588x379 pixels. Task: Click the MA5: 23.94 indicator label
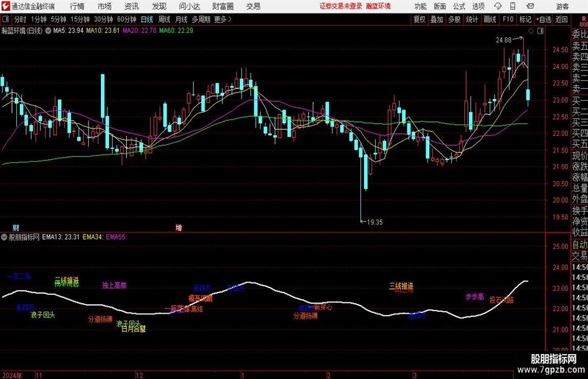pos(68,30)
